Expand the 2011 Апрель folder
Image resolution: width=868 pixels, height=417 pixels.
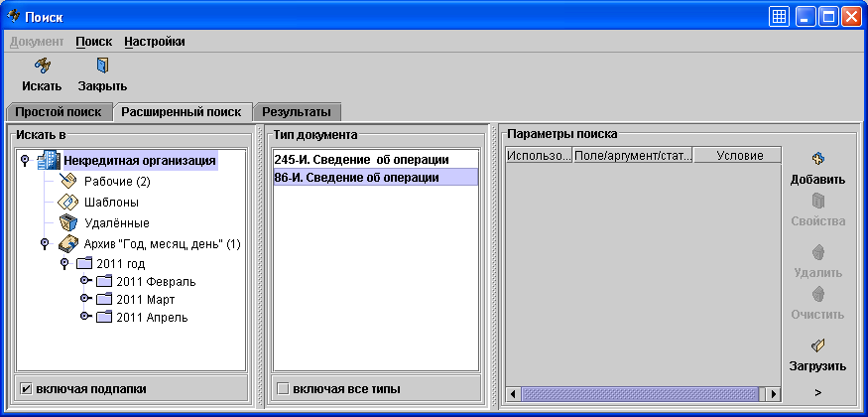pyautogui.click(x=85, y=316)
